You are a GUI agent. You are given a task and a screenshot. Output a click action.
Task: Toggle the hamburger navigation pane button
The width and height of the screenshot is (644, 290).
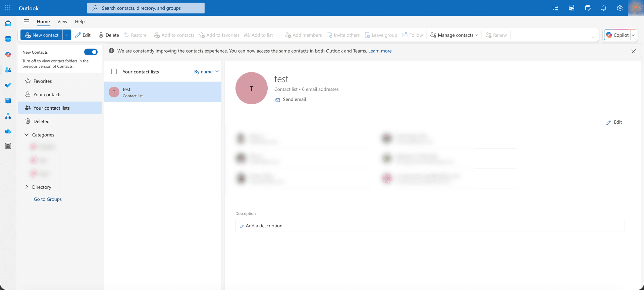pos(26,21)
